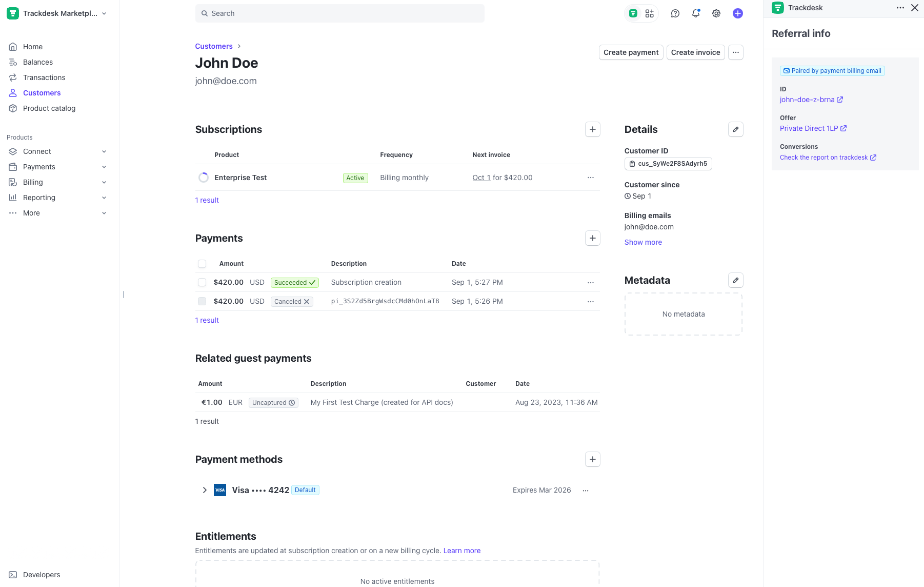Open the app marketplace grid icon
Image resolution: width=924 pixels, height=587 pixels.
[x=650, y=13]
